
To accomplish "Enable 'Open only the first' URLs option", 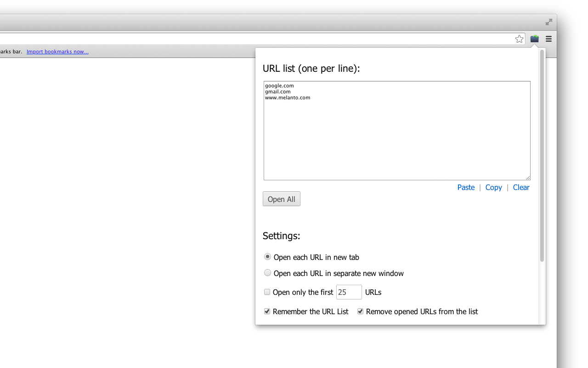I will tap(267, 292).
